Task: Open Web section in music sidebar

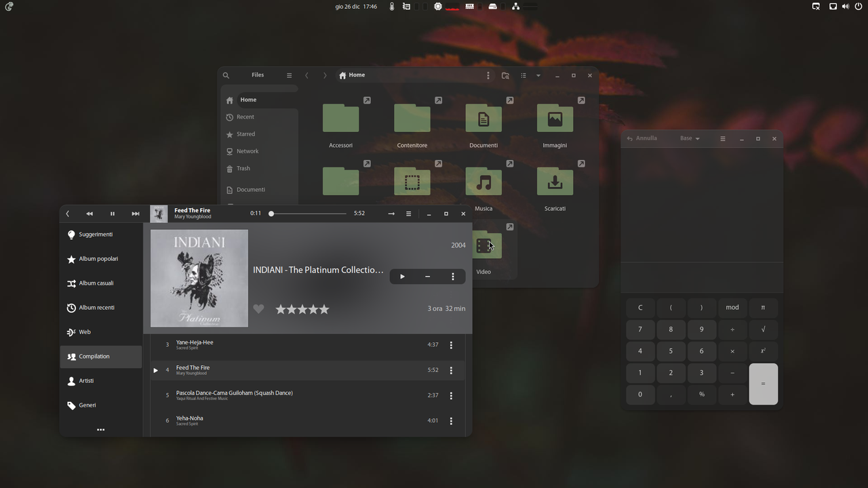Action: [x=101, y=332]
